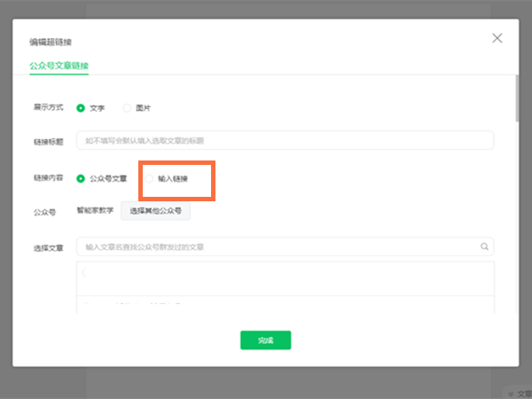The width and height of the screenshot is (532, 399).
Task: Select 公众号文章 link content radio
Action: [x=81, y=178]
